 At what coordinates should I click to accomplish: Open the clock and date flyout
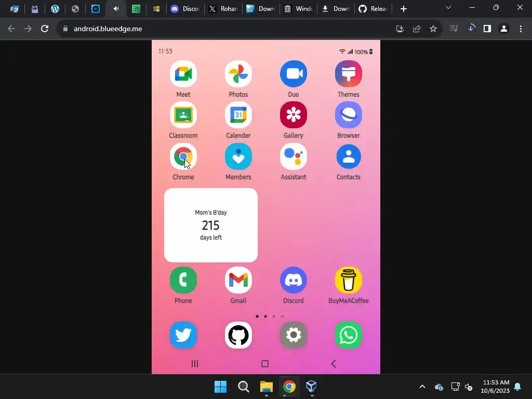[495, 387]
